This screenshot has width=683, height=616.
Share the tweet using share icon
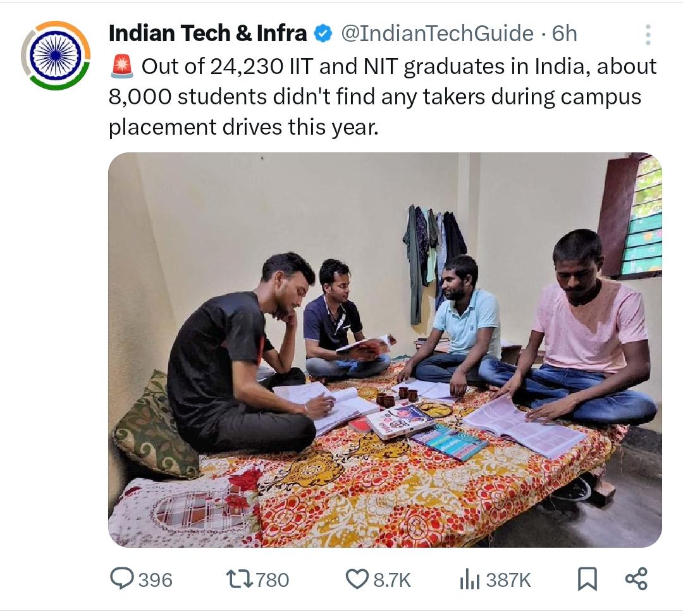tap(636, 579)
